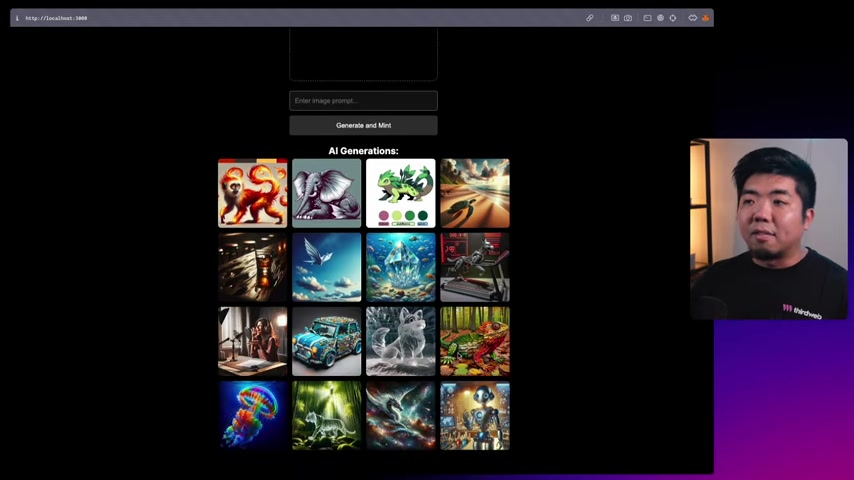Open the green dragon creature image
Viewport: 854px width, 480px height.
(x=401, y=193)
